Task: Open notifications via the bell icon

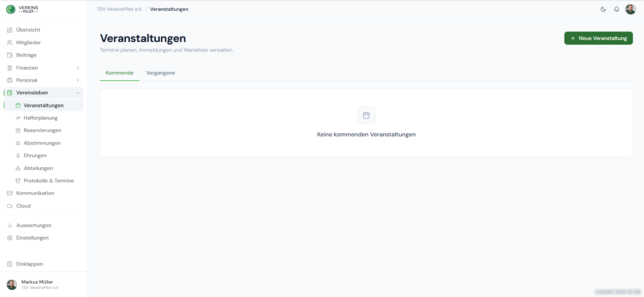Action: click(x=617, y=9)
